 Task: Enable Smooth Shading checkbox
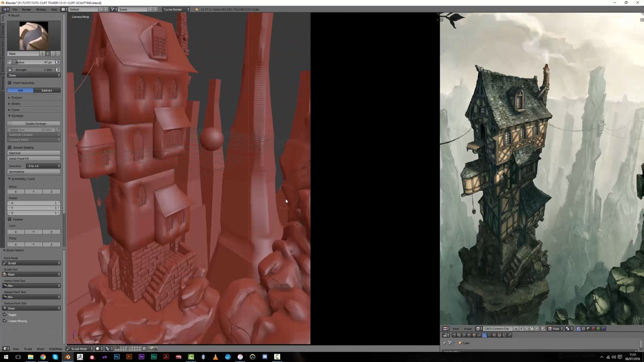click(10, 147)
